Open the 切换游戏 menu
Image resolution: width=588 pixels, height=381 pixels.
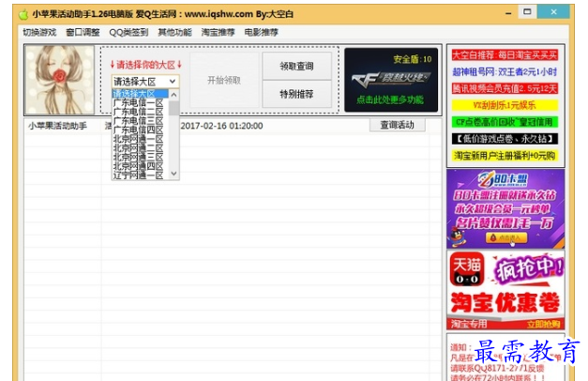(39, 32)
